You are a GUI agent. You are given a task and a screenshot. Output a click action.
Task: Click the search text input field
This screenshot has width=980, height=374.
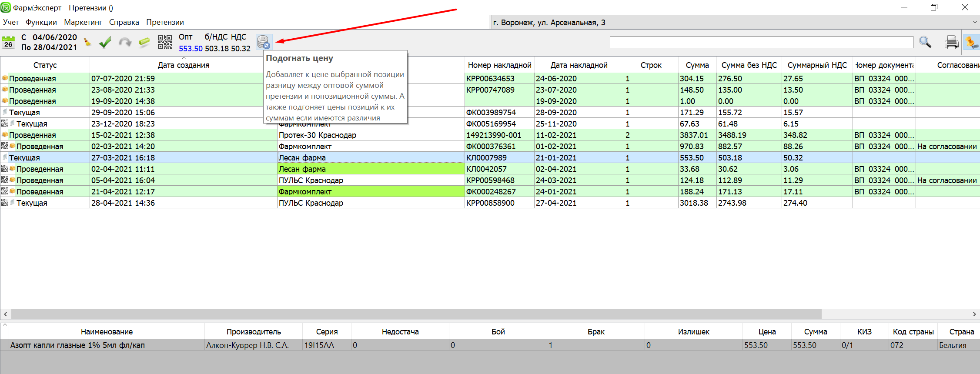click(x=761, y=42)
